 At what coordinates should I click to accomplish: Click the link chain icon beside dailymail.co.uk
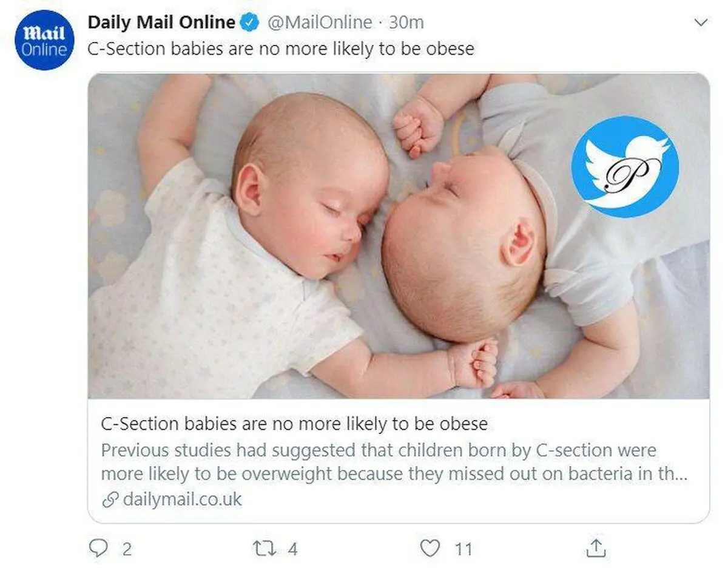(x=110, y=500)
